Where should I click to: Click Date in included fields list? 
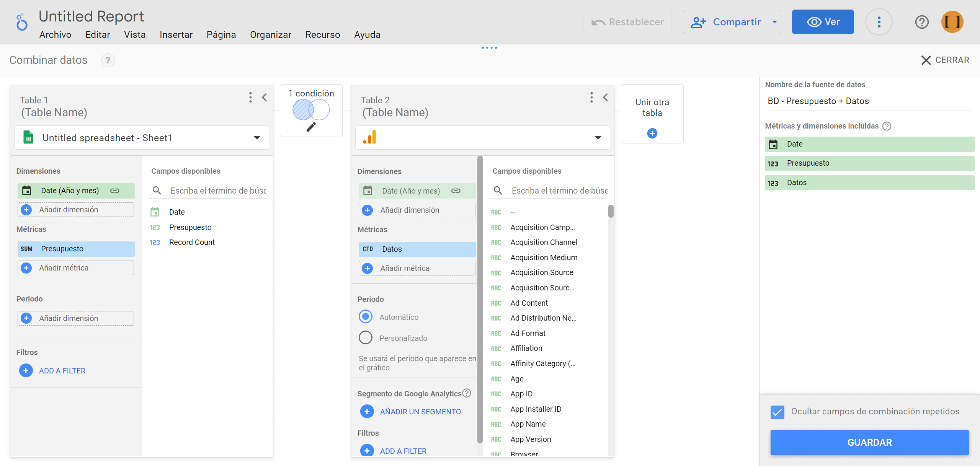(x=869, y=144)
